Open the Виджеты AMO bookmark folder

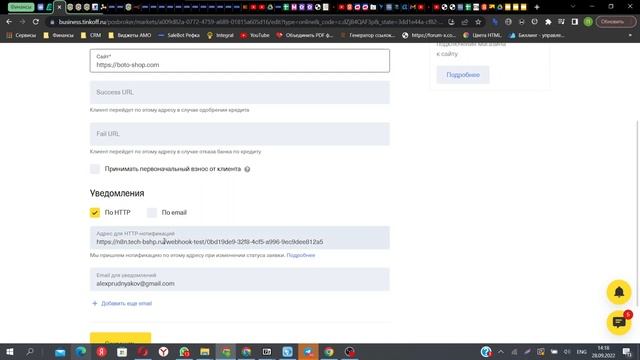tap(130, 36)
